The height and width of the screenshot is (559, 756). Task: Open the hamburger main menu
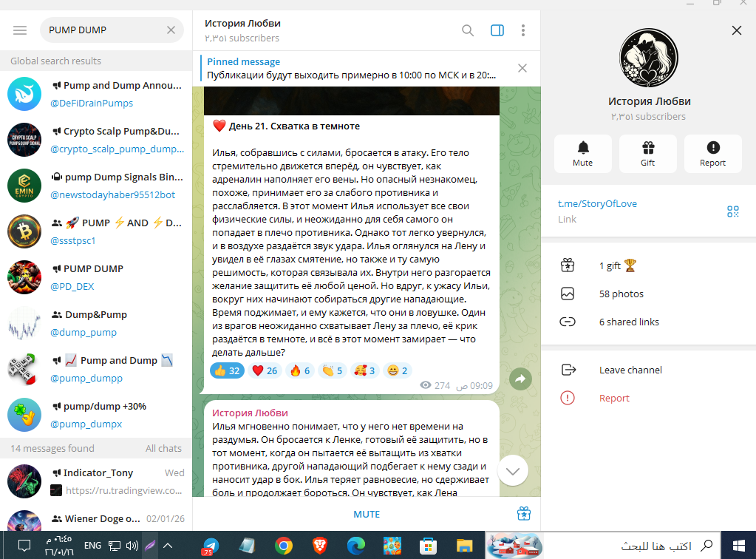pos(20,30)
